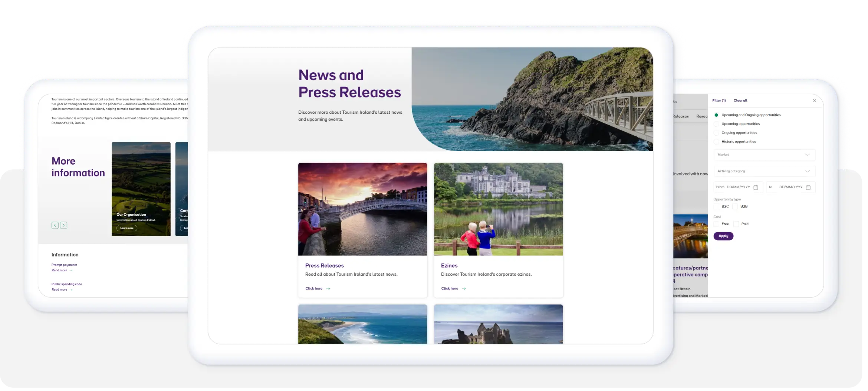868x391 pixels.
Task: Select Historic opportunities radio option
Action: [716, 142]
